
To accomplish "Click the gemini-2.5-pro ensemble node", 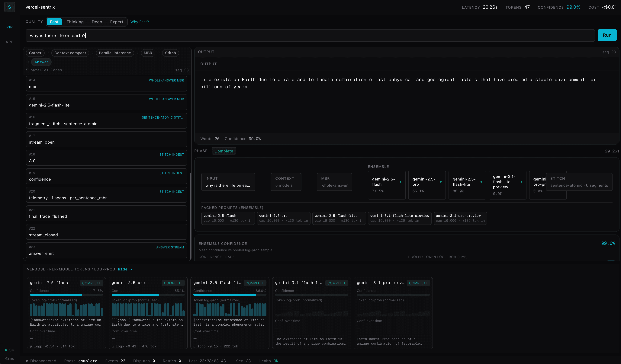I will coord(426,185).
